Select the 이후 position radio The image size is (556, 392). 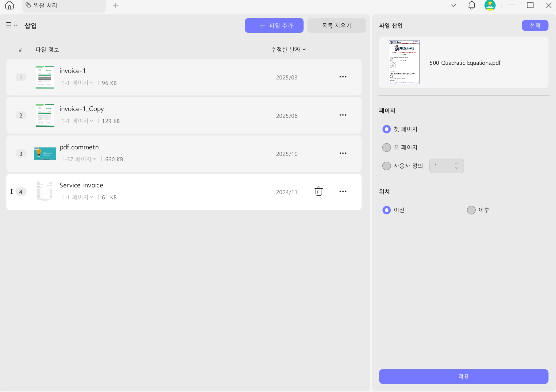(x=471, y=210)
